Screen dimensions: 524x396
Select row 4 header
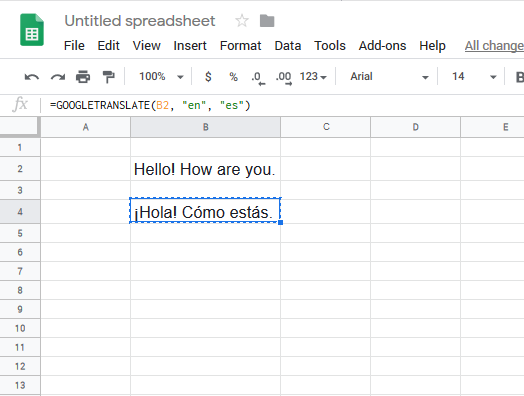pyautogui.click(x=20, y=212)
